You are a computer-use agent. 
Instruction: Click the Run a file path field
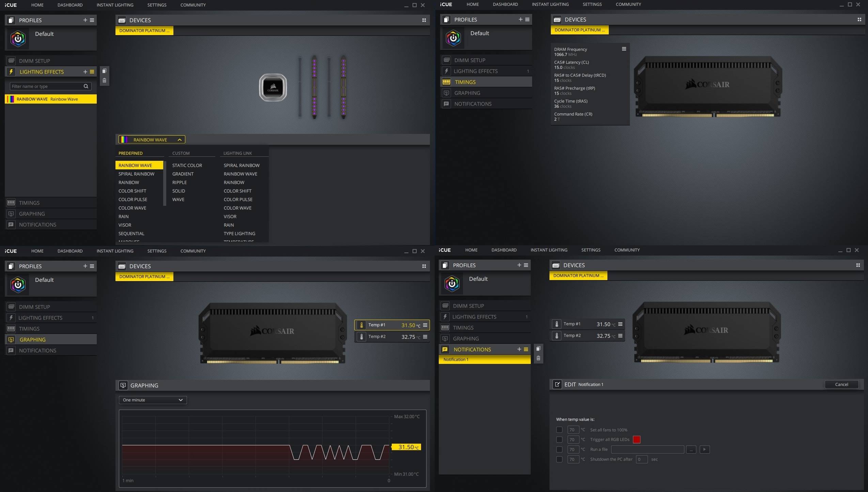[648, 449]
